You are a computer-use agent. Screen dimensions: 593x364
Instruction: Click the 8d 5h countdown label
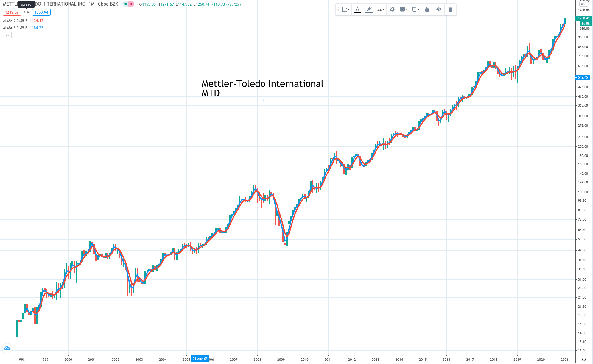pos(586,24)
